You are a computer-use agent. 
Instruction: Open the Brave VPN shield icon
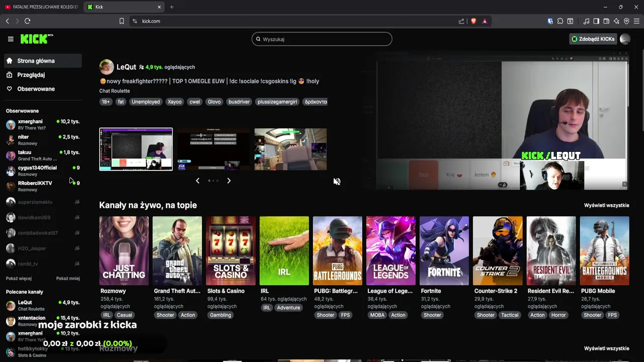(x=626, y=21)
